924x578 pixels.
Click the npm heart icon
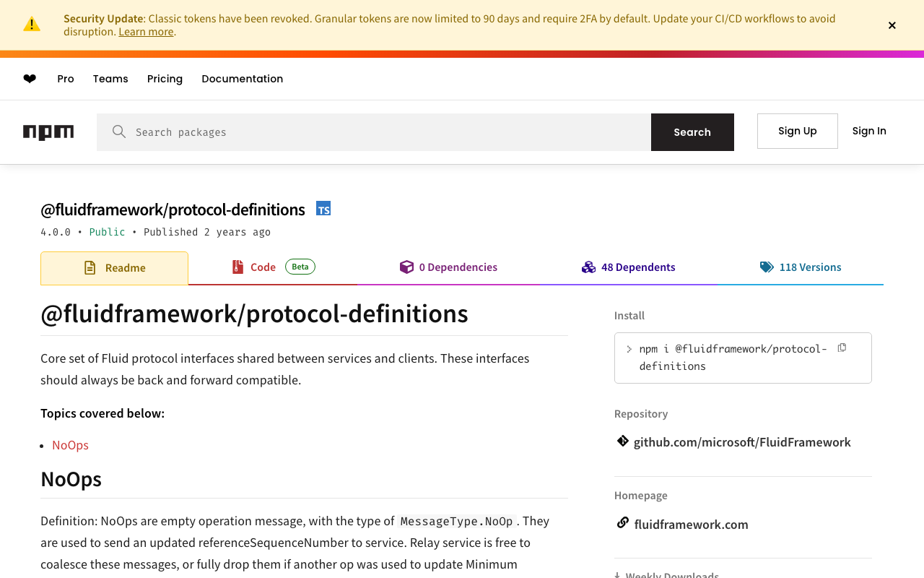click(30, 79)
